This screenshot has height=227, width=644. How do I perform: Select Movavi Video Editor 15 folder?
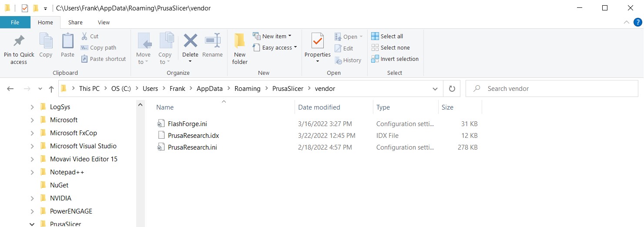click(x=84, y=159)
